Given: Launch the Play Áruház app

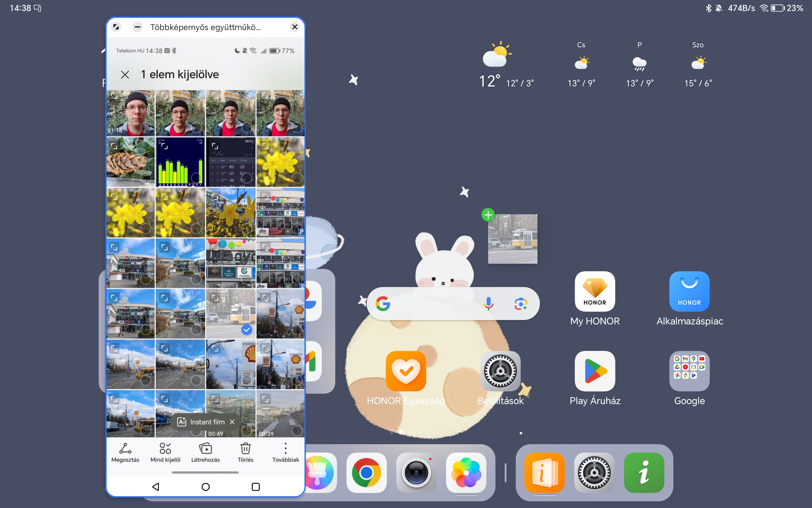Looking at the screenshot, I should tap(595, 378).
